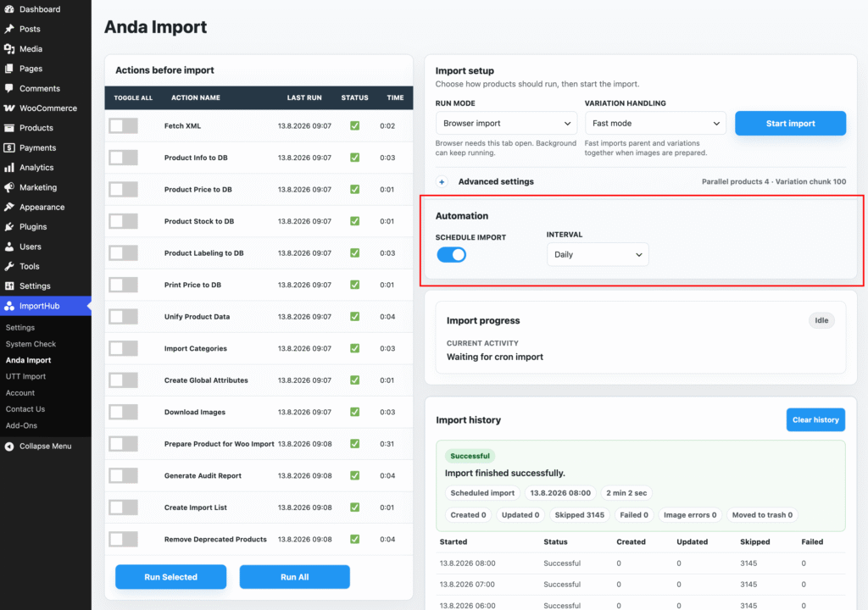
Task: Open UTT Import submenu item
Action: coord(25,376)
